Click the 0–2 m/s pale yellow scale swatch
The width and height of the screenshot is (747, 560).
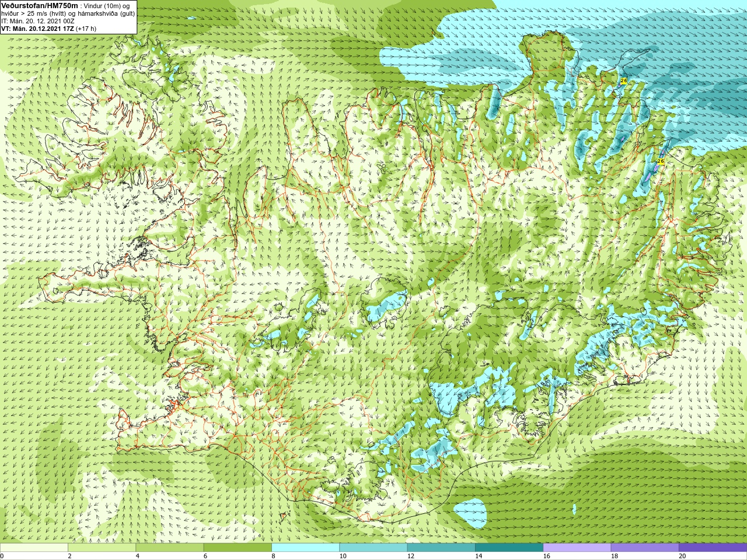point(34,548)
